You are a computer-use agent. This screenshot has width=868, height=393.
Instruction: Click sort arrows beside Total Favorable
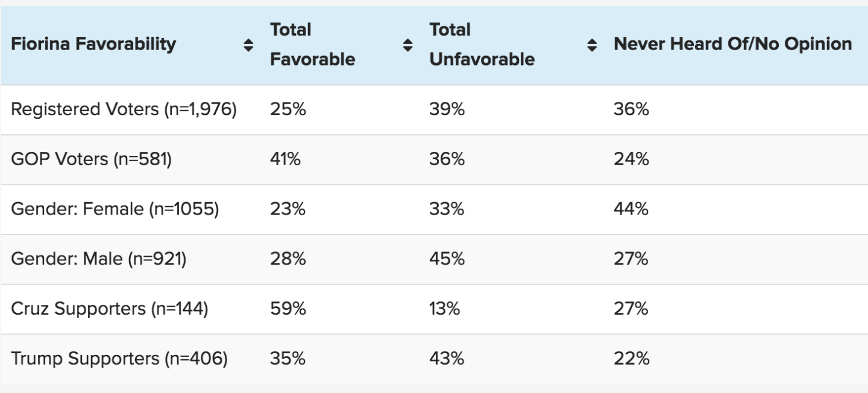[408, 45]
